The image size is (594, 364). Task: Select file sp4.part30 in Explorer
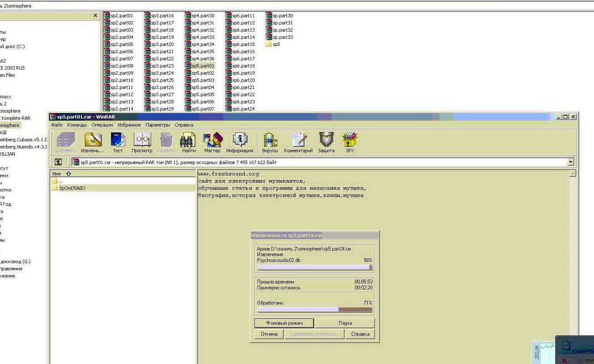[200, 16]
